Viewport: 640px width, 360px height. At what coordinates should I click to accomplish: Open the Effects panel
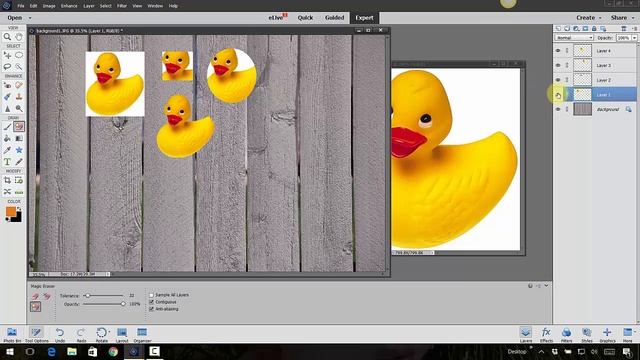546,335
